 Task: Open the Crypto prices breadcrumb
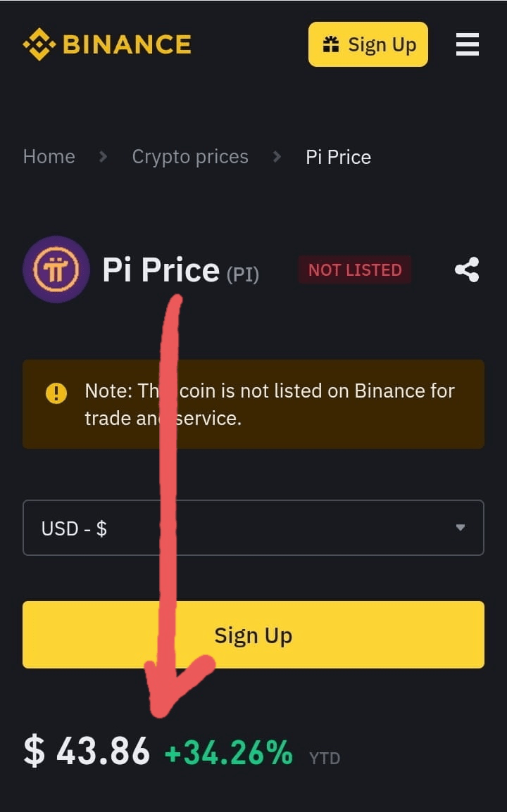(x=190, y=156)
